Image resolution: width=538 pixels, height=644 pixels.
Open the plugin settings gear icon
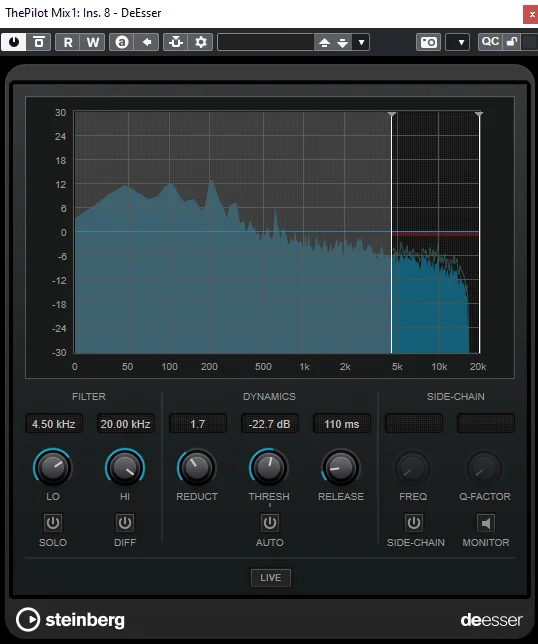point(201,42)
